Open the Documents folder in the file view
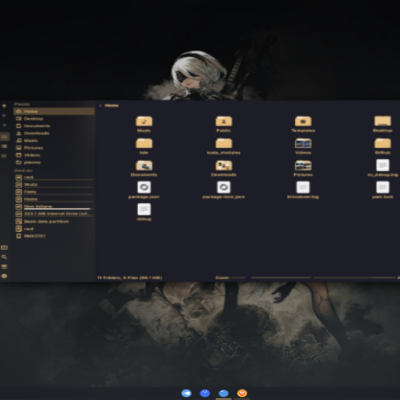 click(144, 168)
